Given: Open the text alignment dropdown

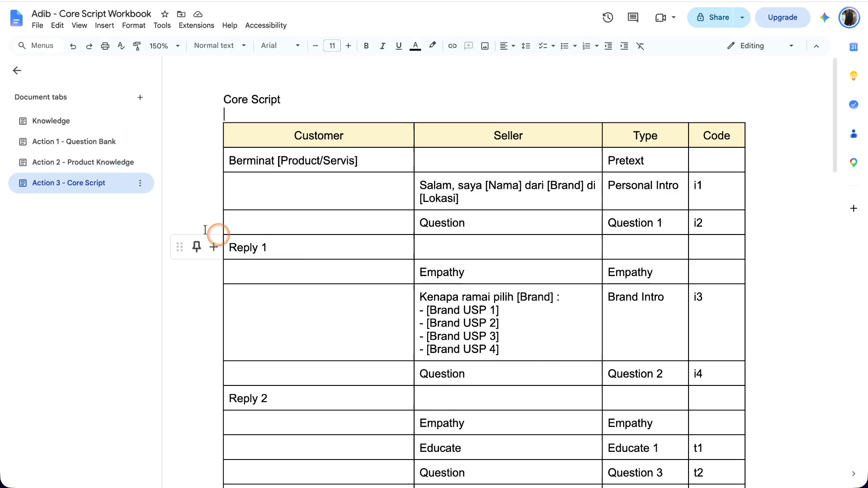Looking at the screenshot, I should 507,46.
